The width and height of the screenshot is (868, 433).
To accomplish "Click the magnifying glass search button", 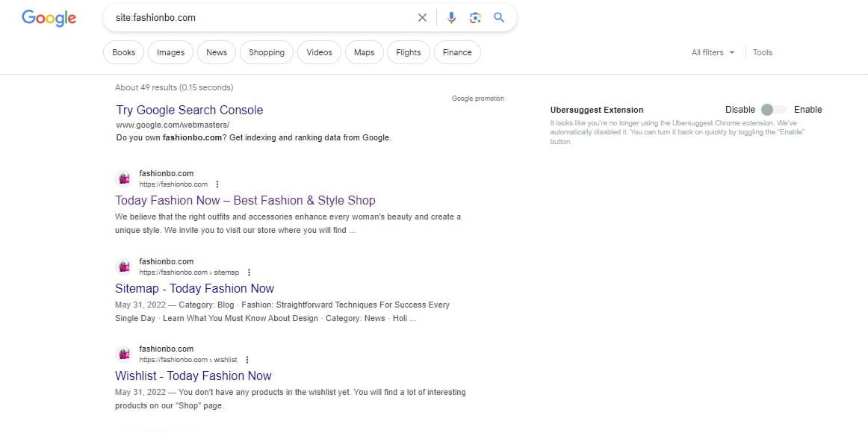I will click(499, 18).
